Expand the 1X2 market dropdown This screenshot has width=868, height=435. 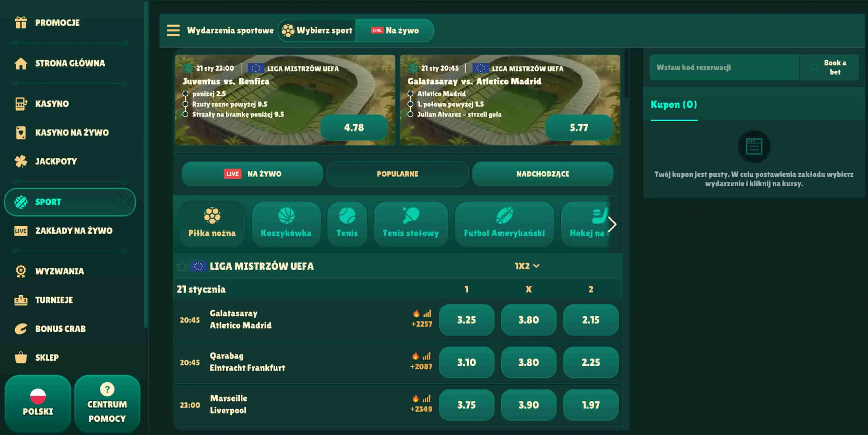point(527,266)
